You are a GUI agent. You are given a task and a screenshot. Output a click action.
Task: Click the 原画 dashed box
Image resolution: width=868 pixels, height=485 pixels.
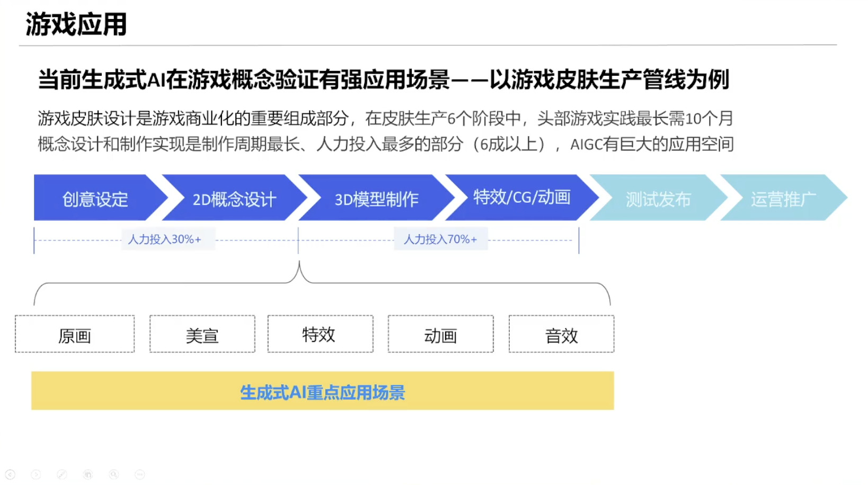pos(75,335)
